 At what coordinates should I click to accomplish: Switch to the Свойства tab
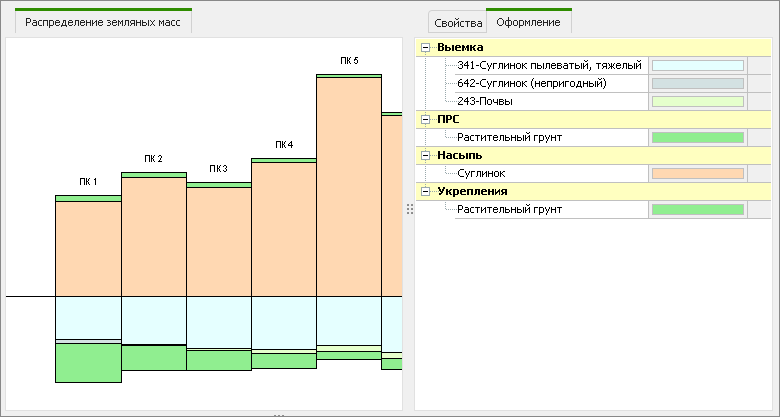[x=456, y=23]
